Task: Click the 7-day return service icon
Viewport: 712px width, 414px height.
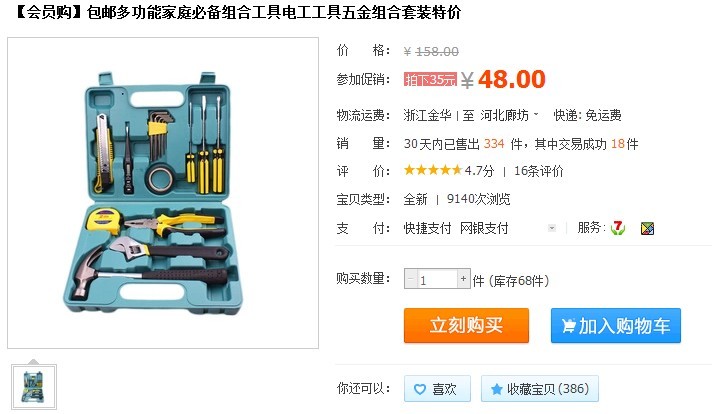Action: [x=618, y=227]
